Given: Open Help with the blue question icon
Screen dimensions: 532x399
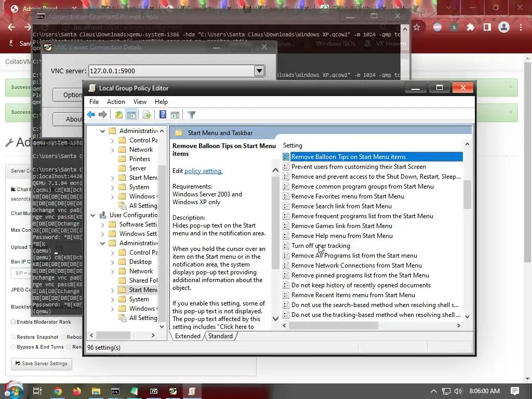Looking at the screenshot, I should point(163,115).
